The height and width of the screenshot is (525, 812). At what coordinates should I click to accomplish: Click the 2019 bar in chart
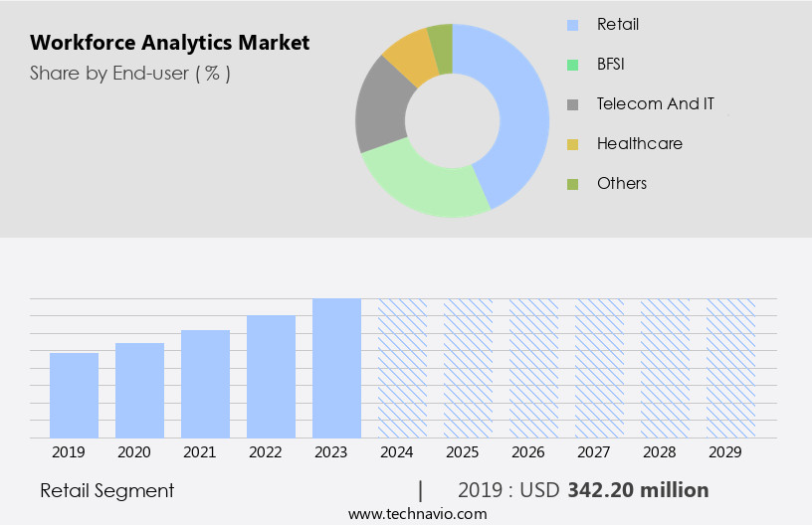pos(74,395)
